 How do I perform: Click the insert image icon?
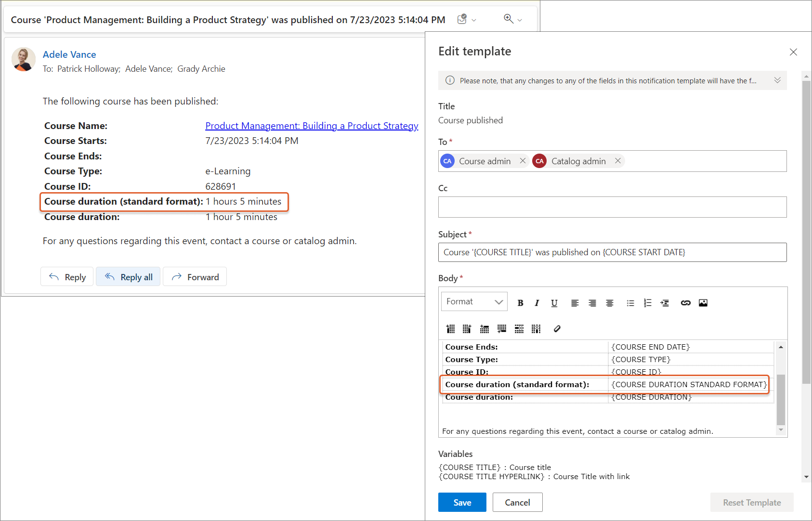point(703,303)
